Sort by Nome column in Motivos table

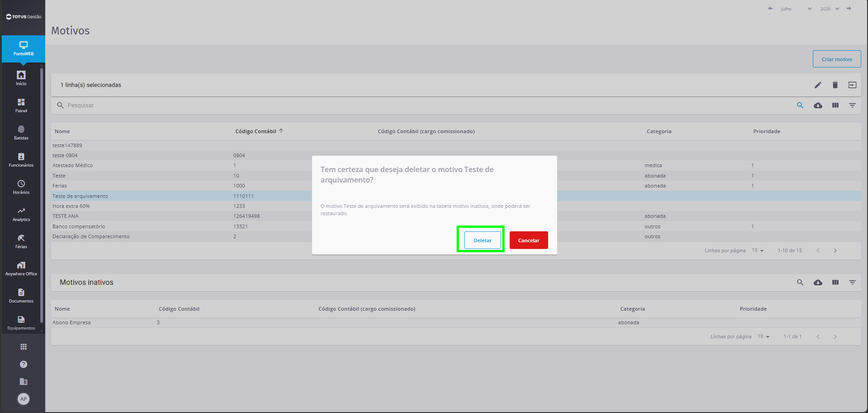(62, 131)
